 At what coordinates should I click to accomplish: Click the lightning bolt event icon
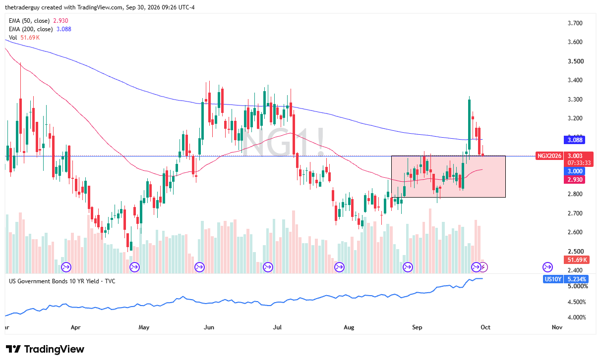pyautogui.click(x=484, y=267)
